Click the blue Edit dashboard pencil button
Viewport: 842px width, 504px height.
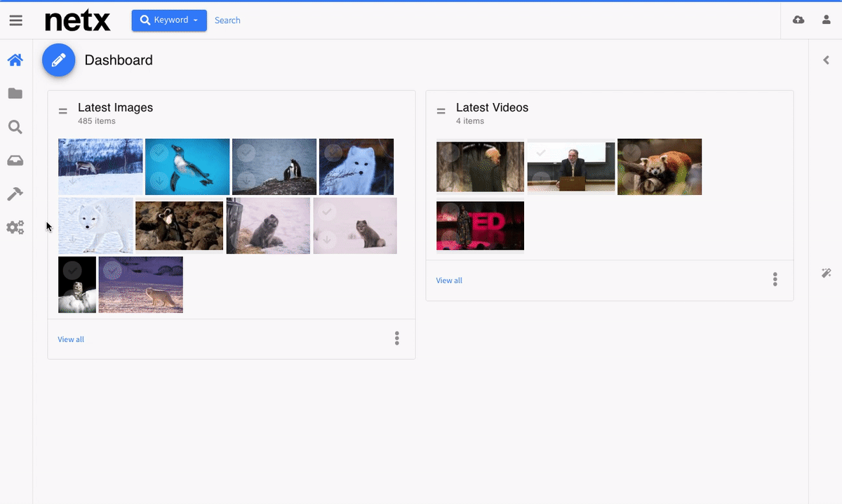[x=59, y=60]
